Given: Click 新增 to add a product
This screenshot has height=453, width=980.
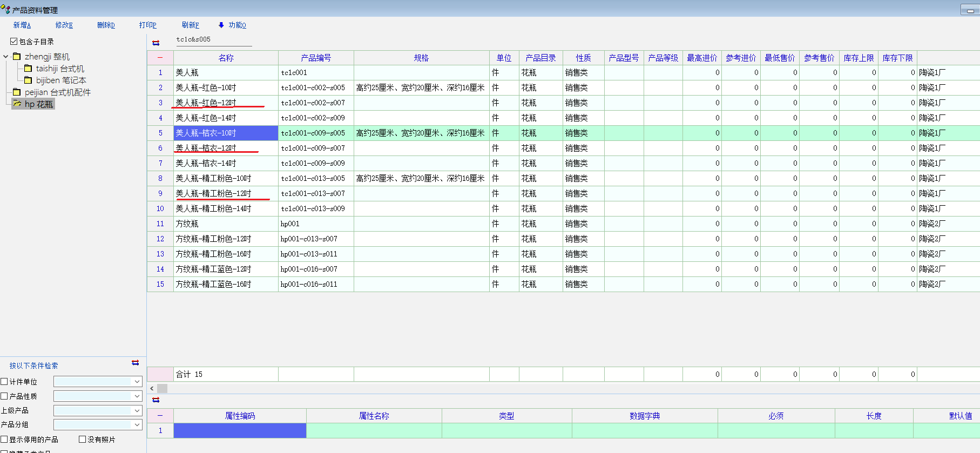Looking at the screenshot, I should [x=22, y=25].
